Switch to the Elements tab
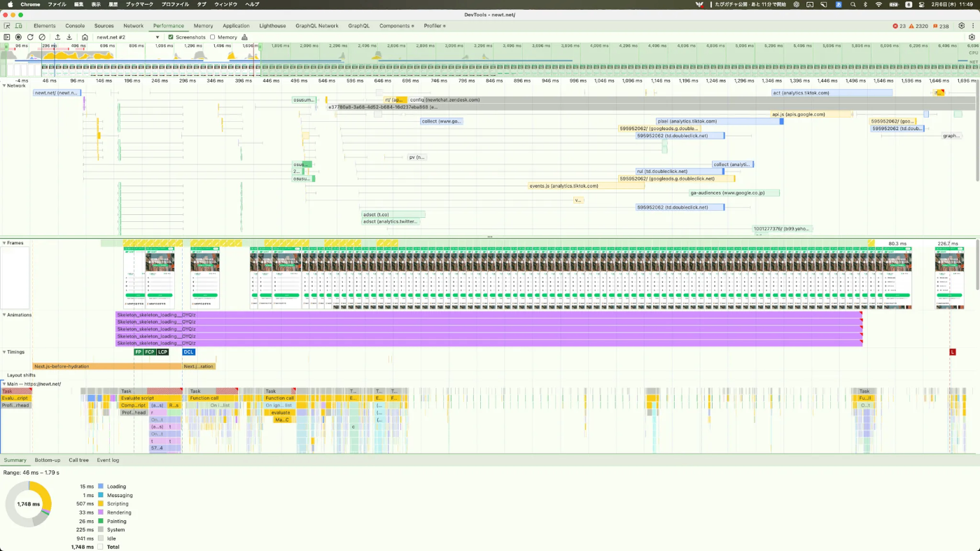The height and width of the screenshot is (551, 980). tap(45, 26)
